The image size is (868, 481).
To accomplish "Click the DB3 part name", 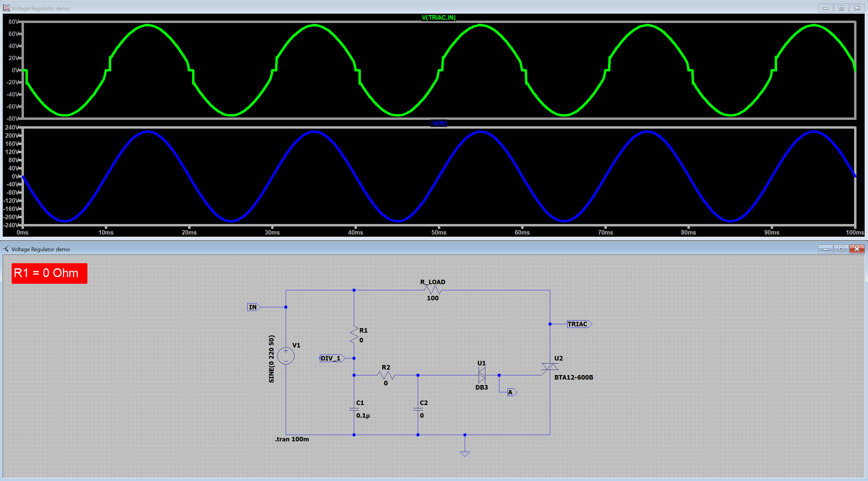I will click(481, 387).
